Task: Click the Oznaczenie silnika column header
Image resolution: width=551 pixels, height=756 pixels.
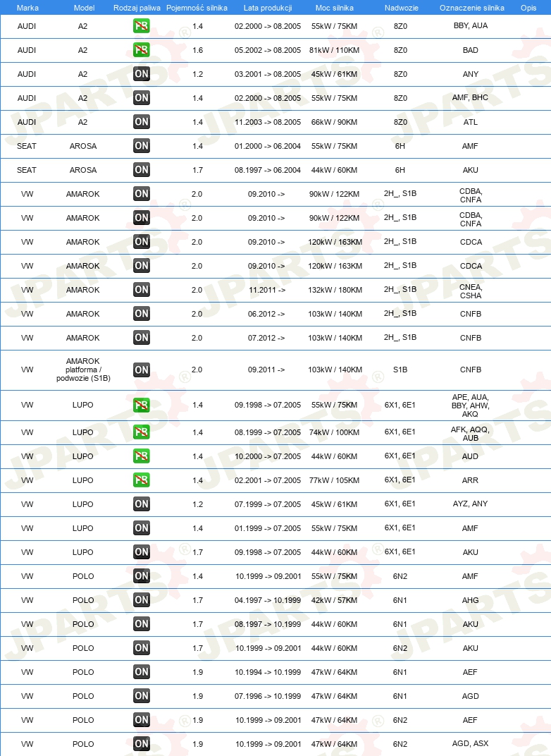Action: [x=471, y=8]
